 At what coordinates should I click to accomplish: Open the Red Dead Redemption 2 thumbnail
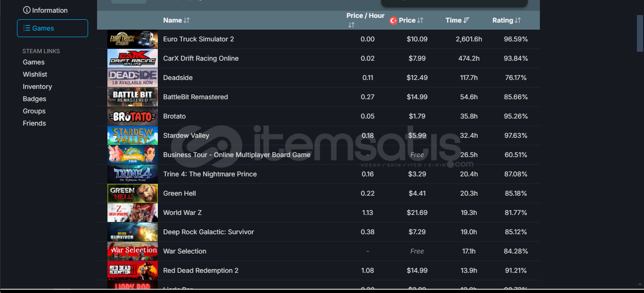(x=132, y=270)
